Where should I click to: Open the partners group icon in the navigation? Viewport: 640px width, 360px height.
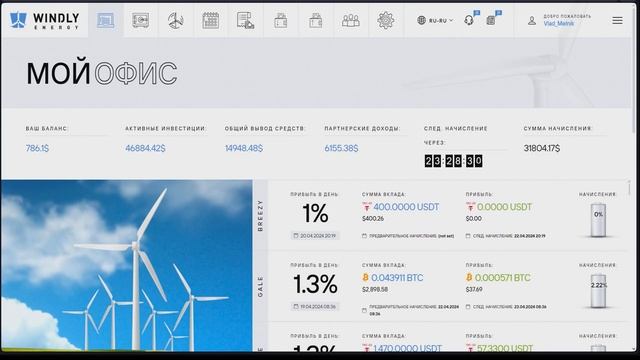pyautogui.click(x=351, y=20)
